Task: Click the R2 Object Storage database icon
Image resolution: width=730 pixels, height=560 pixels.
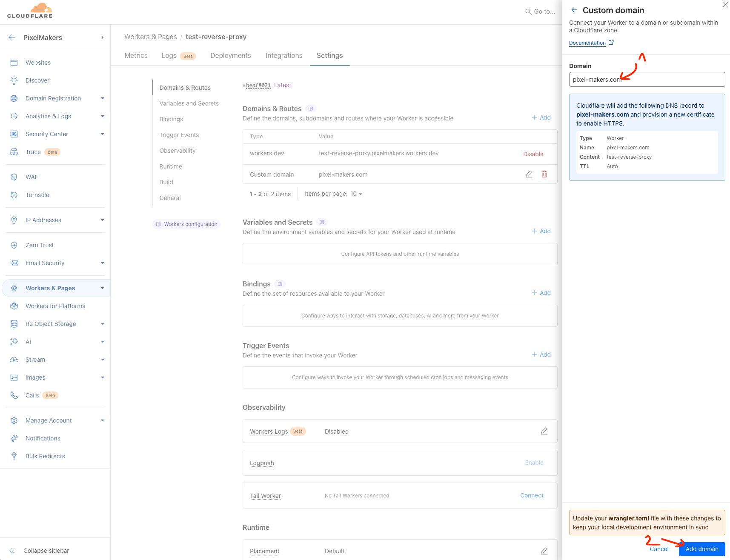Action: 14,324
